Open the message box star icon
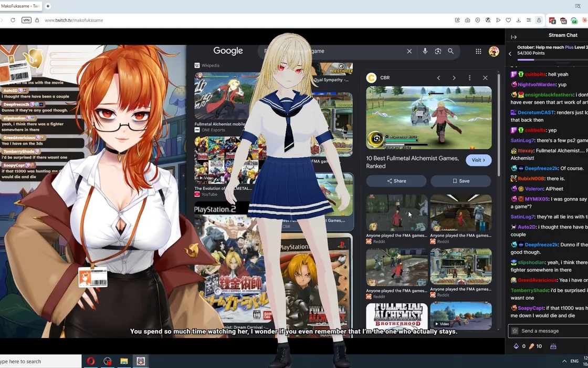588x368 pixels. click(x=515, y=331)
